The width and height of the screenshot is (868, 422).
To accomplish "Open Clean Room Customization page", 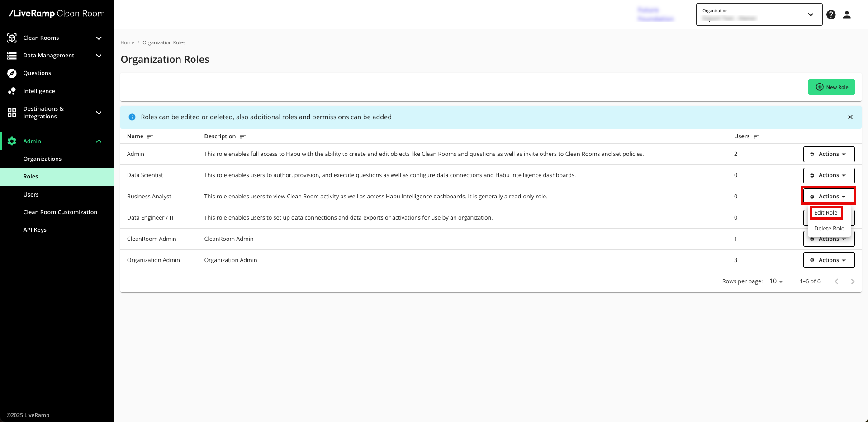I will tap(60, 212).
